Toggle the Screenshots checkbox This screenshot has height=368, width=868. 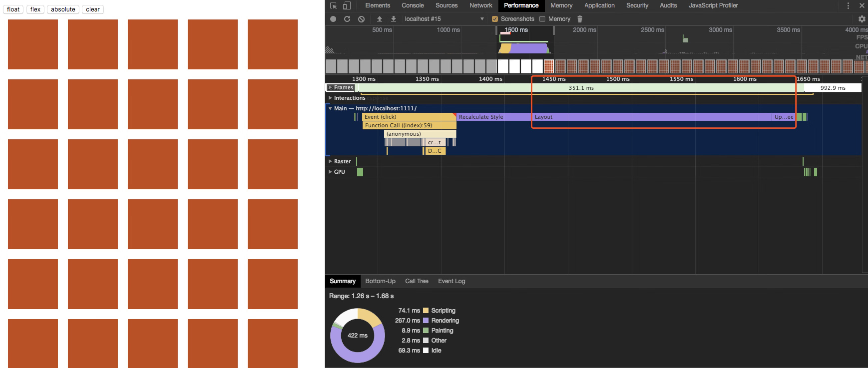[x=495, y=19]
